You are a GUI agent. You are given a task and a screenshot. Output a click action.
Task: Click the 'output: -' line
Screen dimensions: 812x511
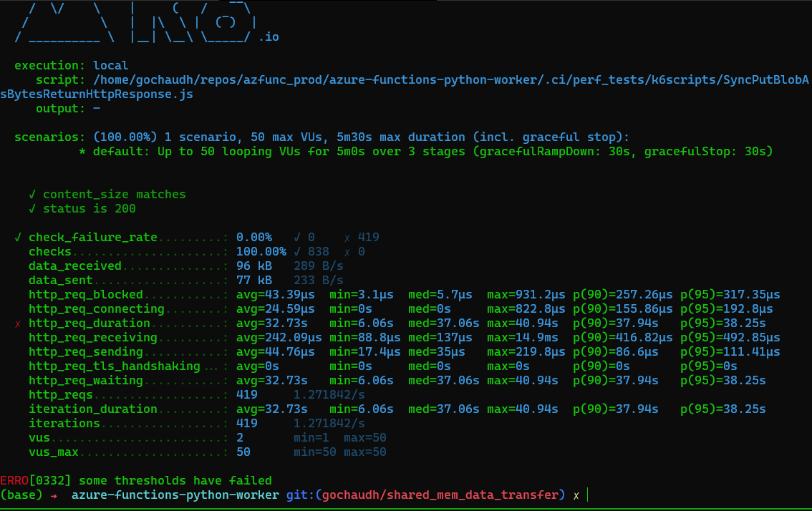68,109
